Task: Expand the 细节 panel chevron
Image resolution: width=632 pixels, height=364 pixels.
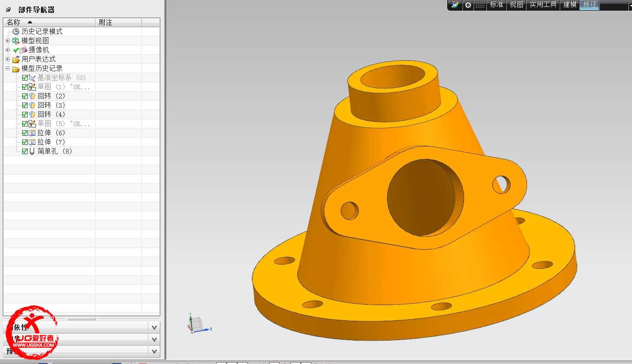Action: point(154,339)
